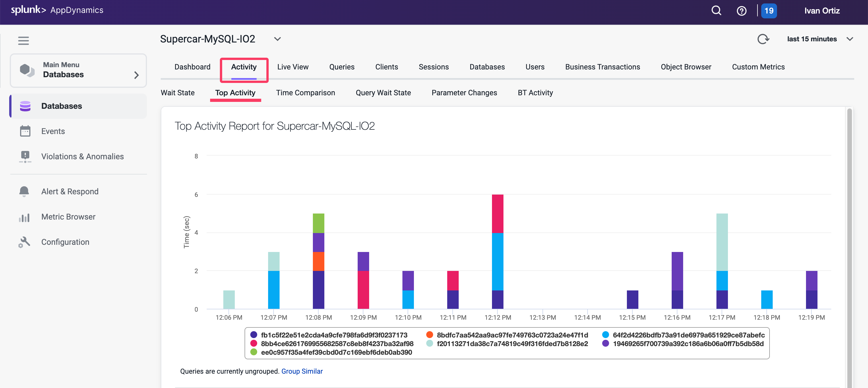This screenshot has width=868, height=388.
Task: Click the Alert & Respond bell icon
Action: tap(24, 191)
